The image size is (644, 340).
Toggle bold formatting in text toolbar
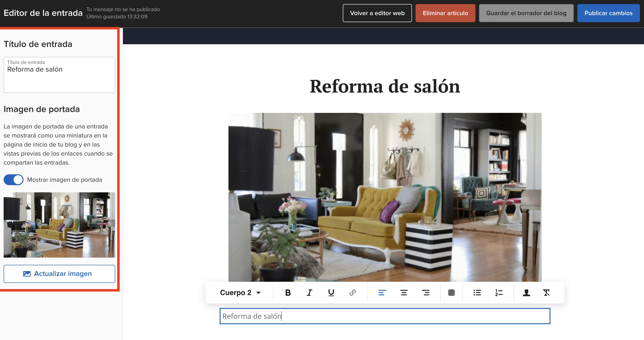click(x=288, y=293)
